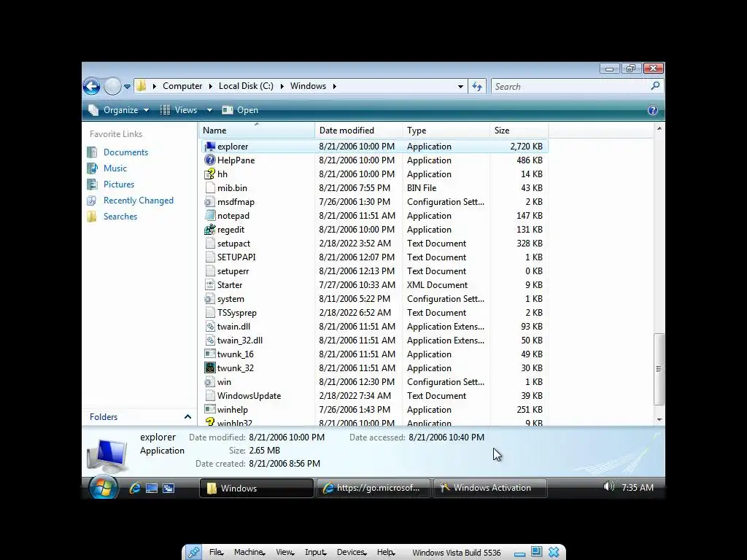Expand the Folders pane chevron
The image size is (747, 560).
(187, 416)
